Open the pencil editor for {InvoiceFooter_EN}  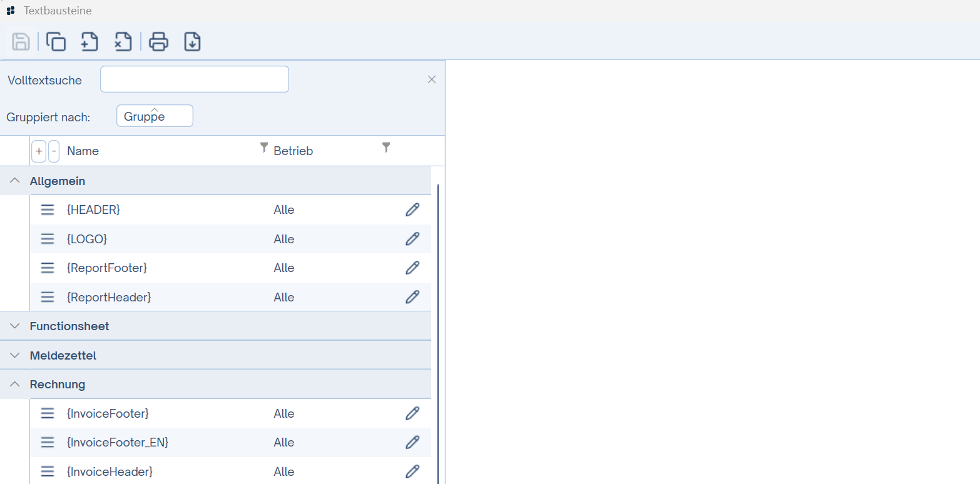pyautogui.click(x=412, y=442)
